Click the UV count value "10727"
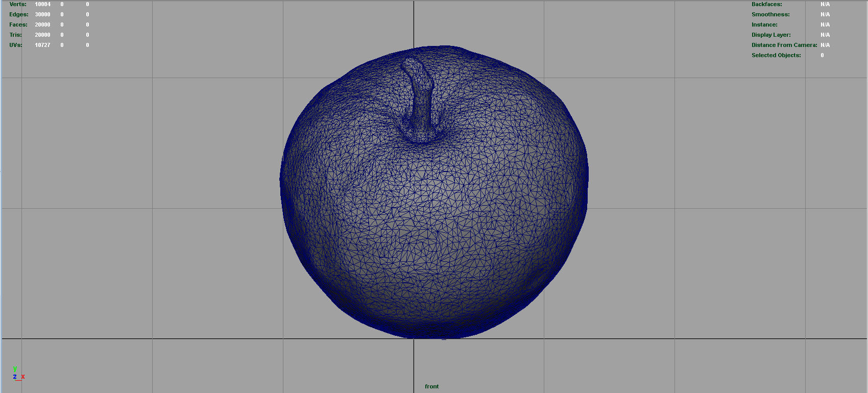868x393 pixels. [43, 45]
